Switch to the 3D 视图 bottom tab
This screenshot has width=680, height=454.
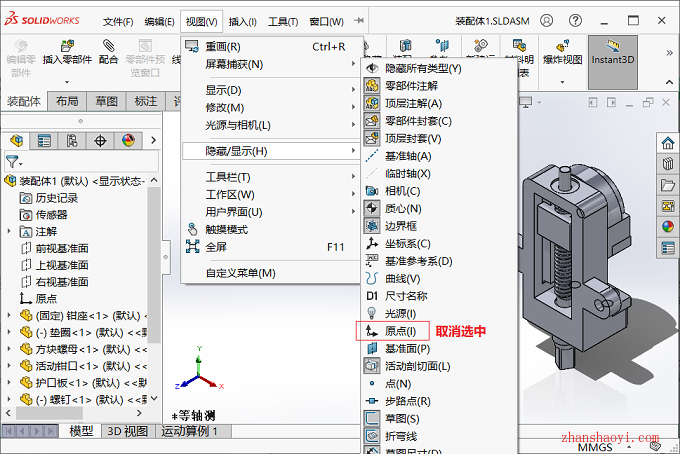point(128,431)
